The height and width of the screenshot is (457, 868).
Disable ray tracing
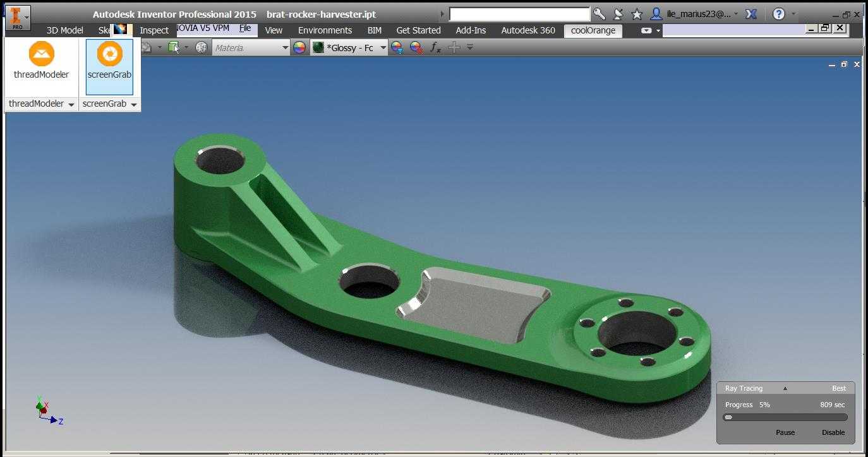833,432
